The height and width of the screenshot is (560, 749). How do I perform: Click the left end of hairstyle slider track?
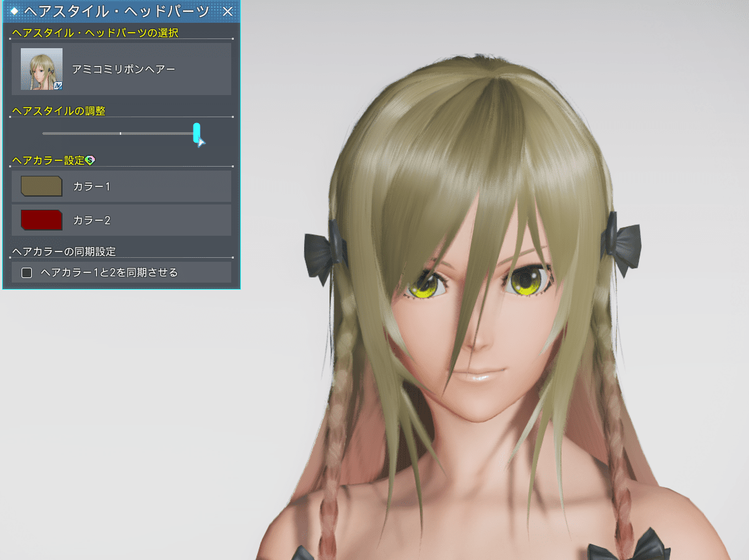(44, 133)
